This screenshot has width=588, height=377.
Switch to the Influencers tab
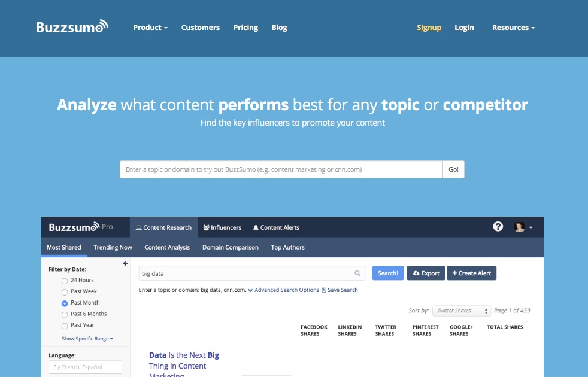click(222, 227)
